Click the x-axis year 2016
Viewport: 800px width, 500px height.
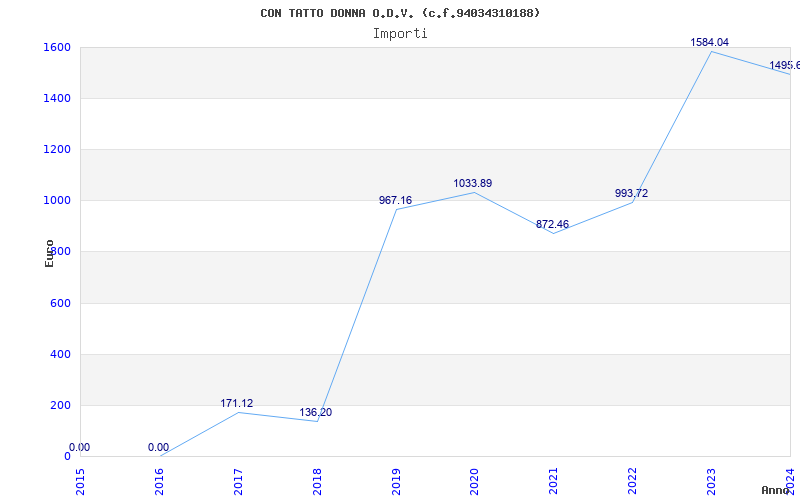159,482
